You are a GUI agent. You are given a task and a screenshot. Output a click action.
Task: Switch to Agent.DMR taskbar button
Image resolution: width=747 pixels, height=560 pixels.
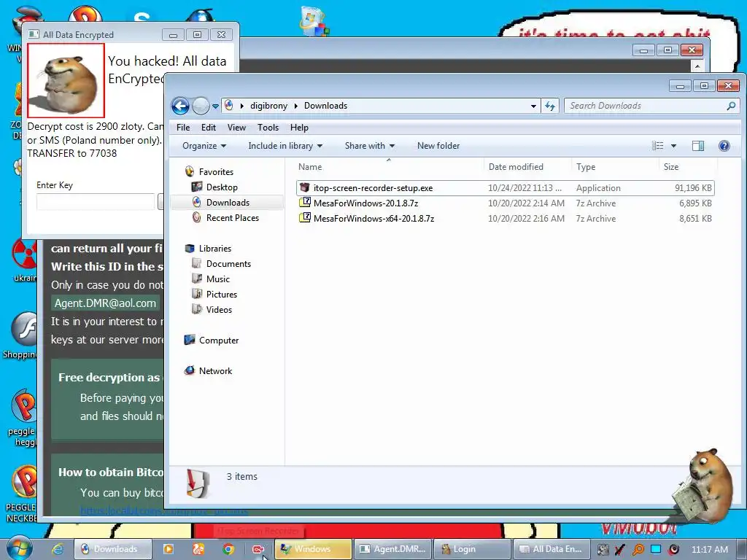[393, 549]
